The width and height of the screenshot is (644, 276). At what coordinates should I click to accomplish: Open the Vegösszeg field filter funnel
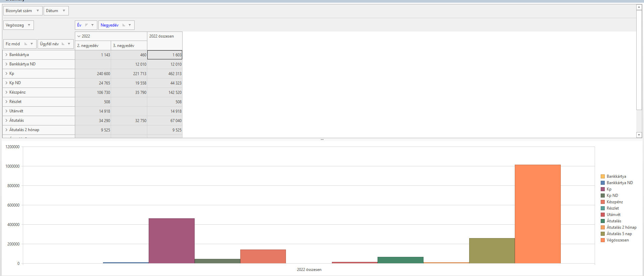click(29, 25)
